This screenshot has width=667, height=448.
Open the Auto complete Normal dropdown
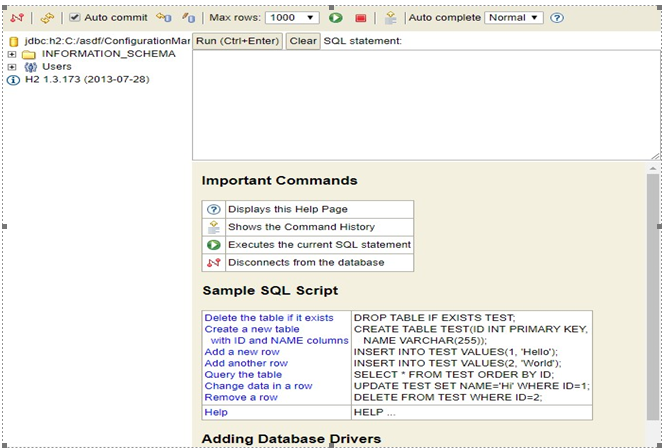tap(513, 18)
